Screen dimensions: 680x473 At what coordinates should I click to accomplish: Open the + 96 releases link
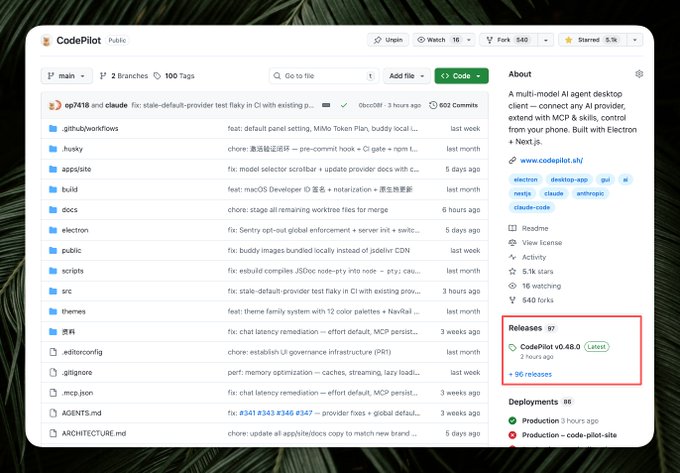[530, 374]
